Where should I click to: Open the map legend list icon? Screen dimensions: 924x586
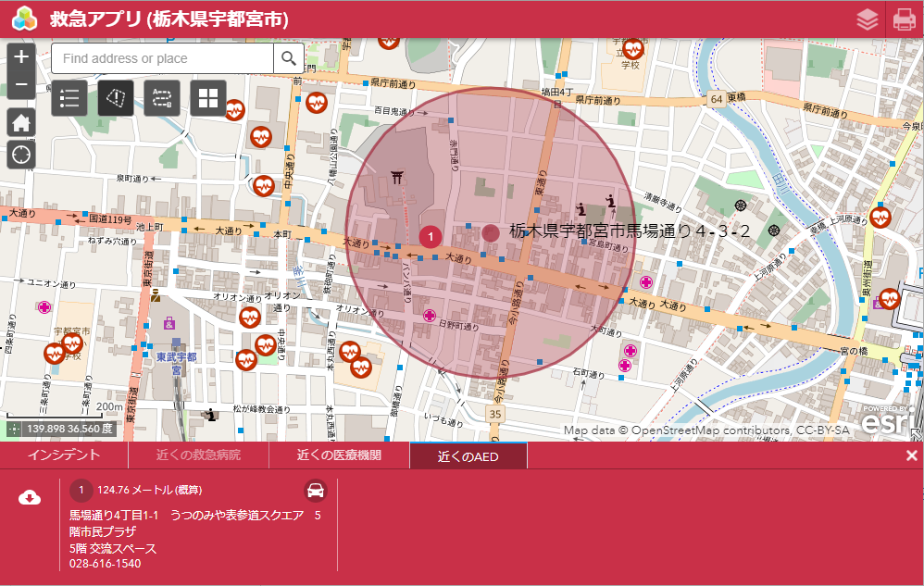pyautogui.click(x=69, y=98)
